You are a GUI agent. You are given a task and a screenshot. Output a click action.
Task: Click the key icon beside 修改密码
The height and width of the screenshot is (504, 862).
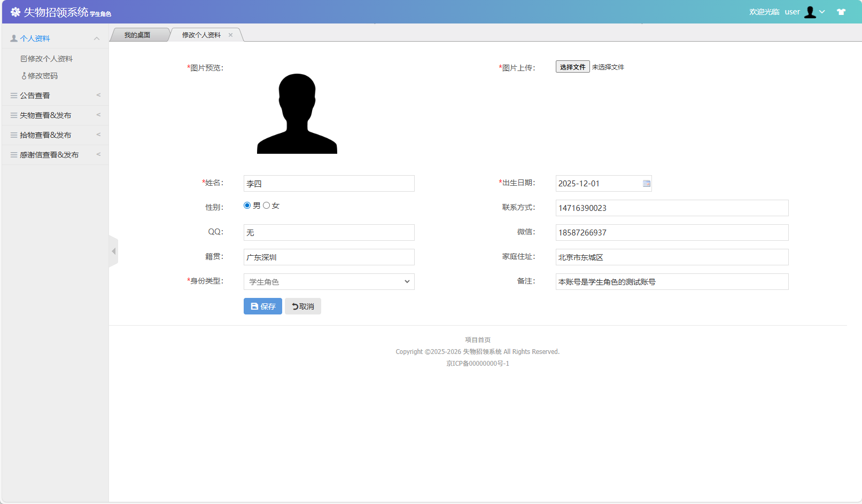pyautogui.click(x=25, y=75)
